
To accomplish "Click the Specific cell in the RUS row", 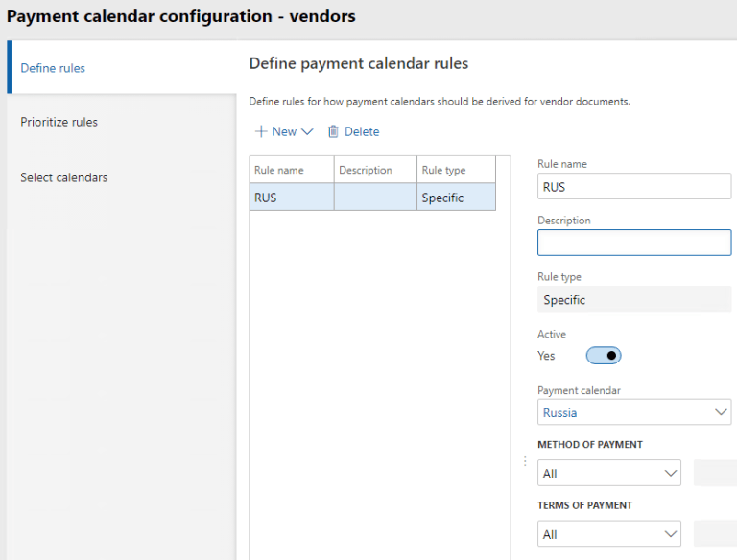I will (456, 198).
